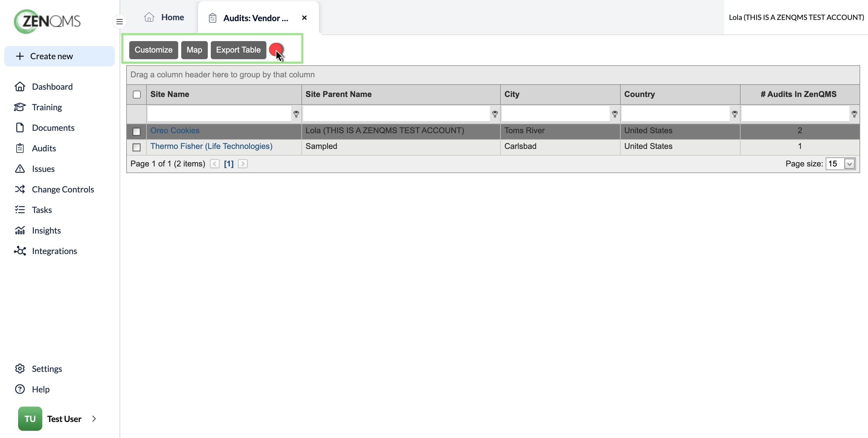Click the Map button
Image resolution: width=868 pixels, height=438 pixels.
point(194,50)
